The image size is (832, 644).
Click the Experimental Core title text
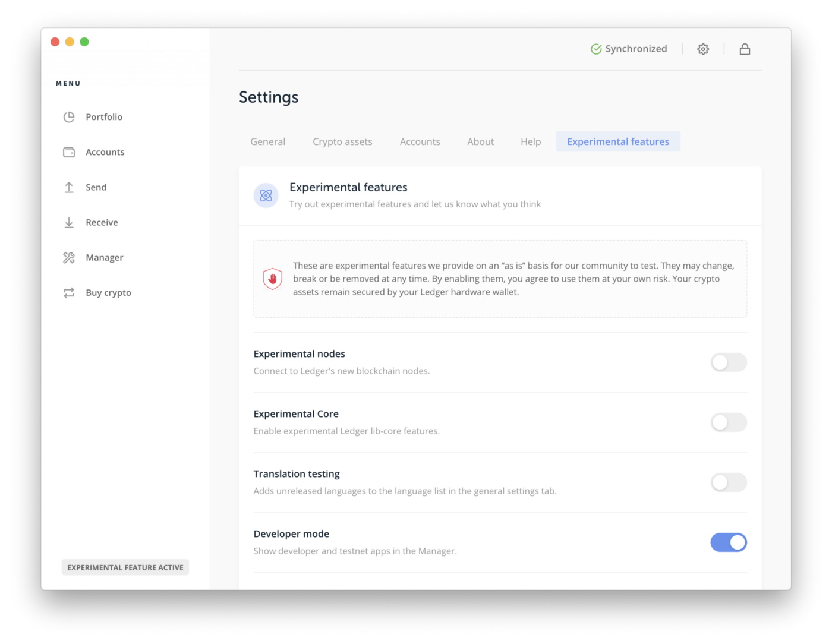[296, 413]
